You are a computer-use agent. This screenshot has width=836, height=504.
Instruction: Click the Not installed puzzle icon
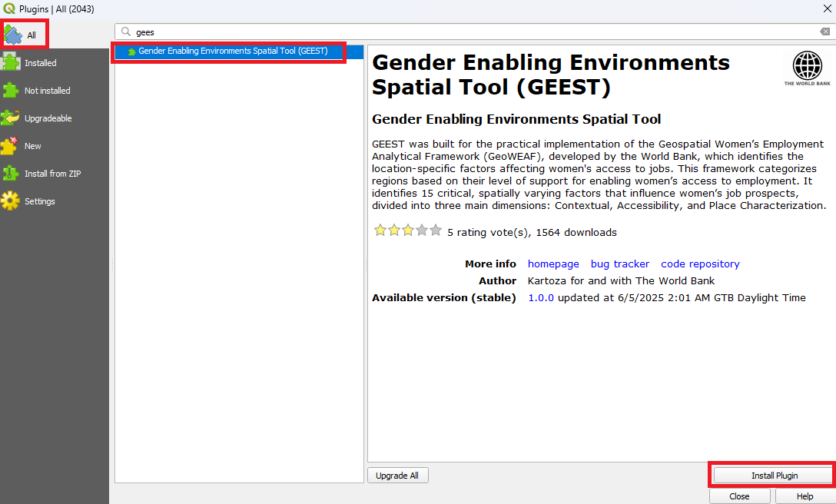tap(11, 91)
